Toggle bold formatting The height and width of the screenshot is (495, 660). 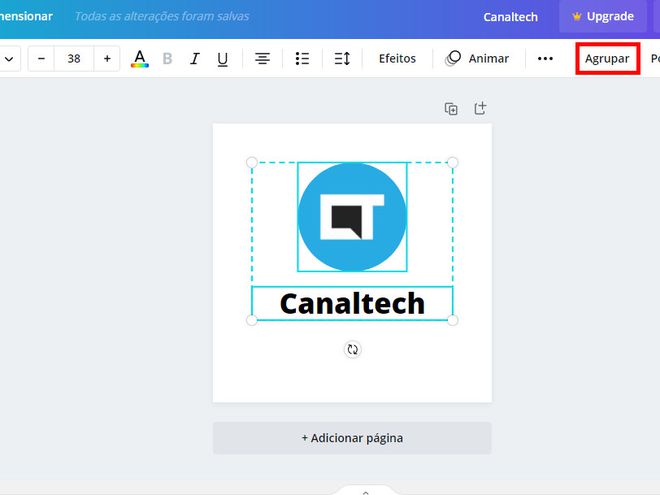pyautogui.click(x=167, y=59)
